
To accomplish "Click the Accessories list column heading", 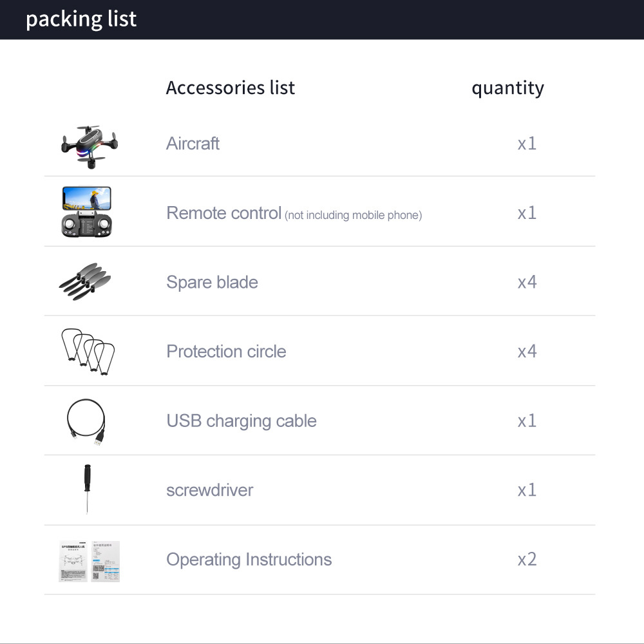I will 231,88.
